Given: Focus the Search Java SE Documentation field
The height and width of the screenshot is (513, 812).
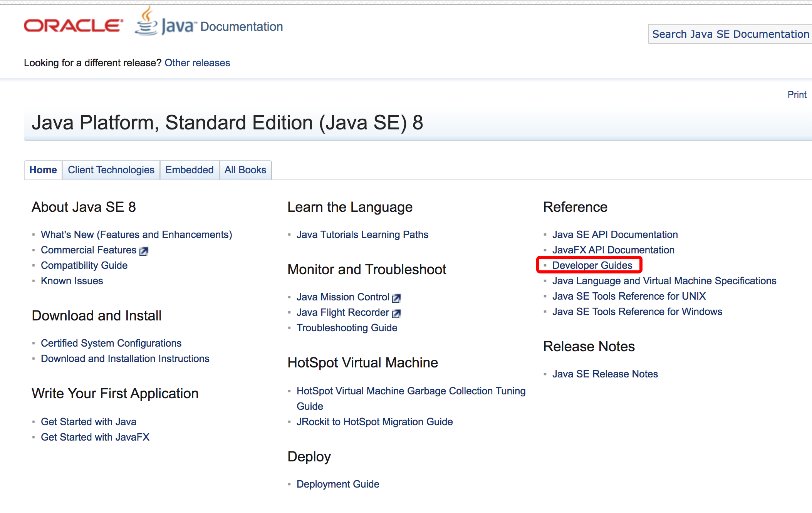Looking at the screenshot, I should (x=730, y=34).
